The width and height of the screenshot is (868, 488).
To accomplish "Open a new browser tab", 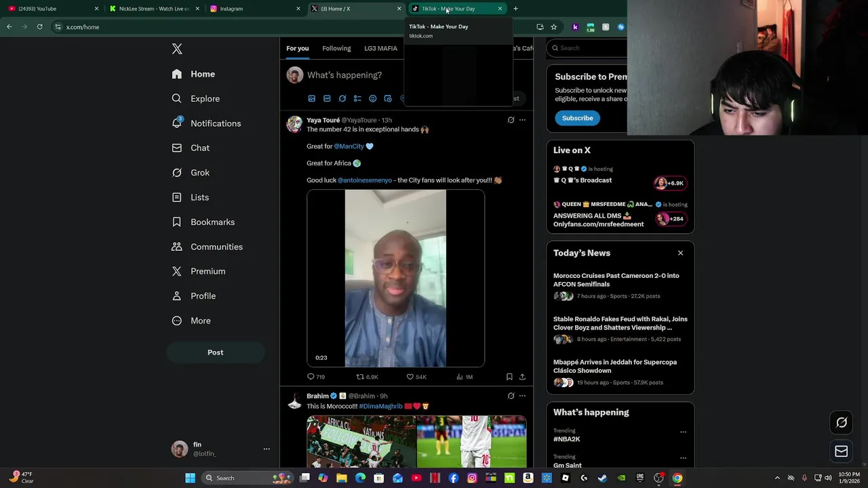I will [515, 9].
